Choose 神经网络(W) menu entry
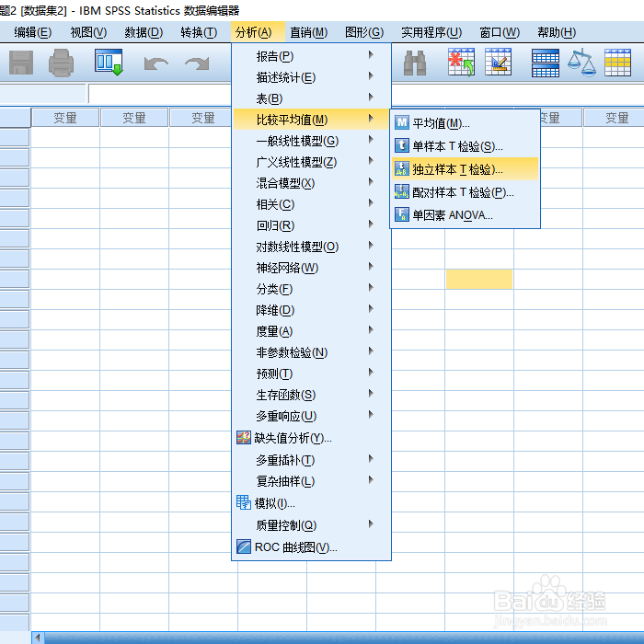The height and width of the screenshot is (644, 644). [x=311, y=268]
